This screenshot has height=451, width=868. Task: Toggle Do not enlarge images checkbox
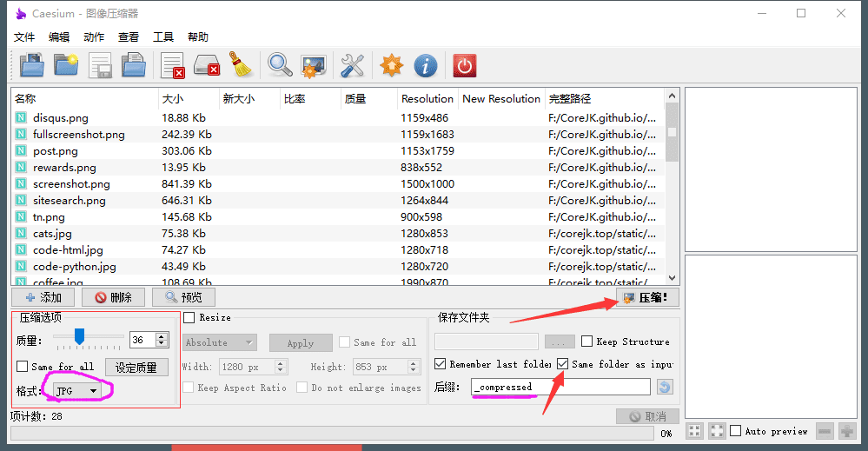301,388
